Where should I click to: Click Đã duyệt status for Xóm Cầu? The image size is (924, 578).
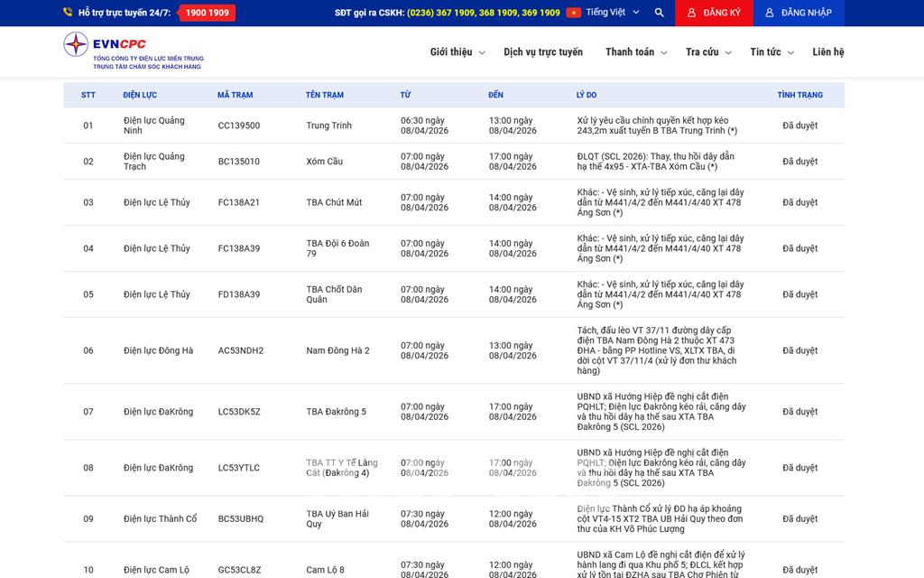[799, 162]
